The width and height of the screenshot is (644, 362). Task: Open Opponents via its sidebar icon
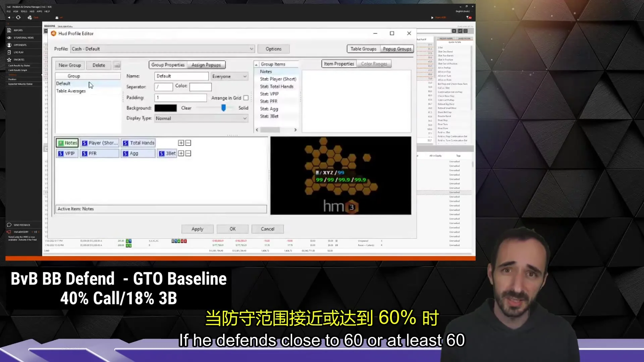(9, 45)
